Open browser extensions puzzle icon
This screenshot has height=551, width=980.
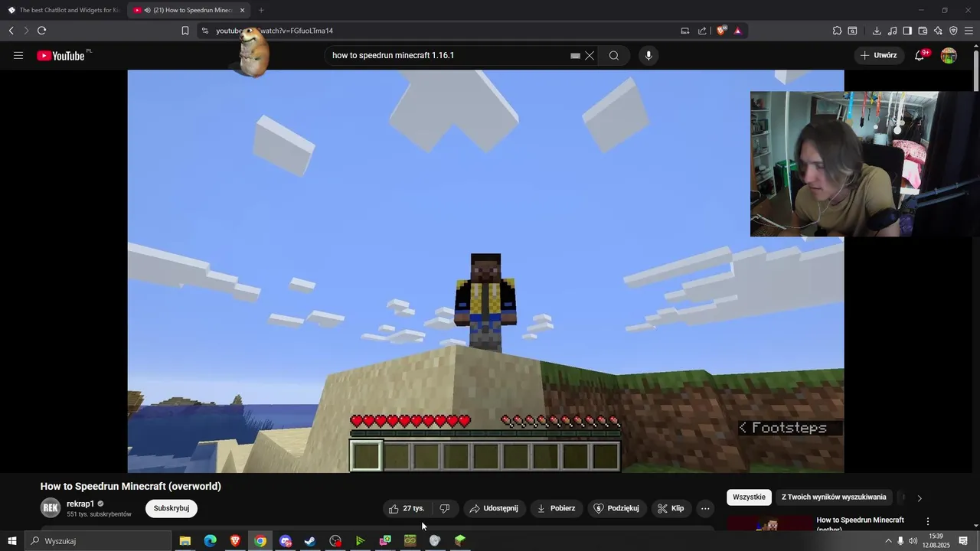tap(837, 31)
